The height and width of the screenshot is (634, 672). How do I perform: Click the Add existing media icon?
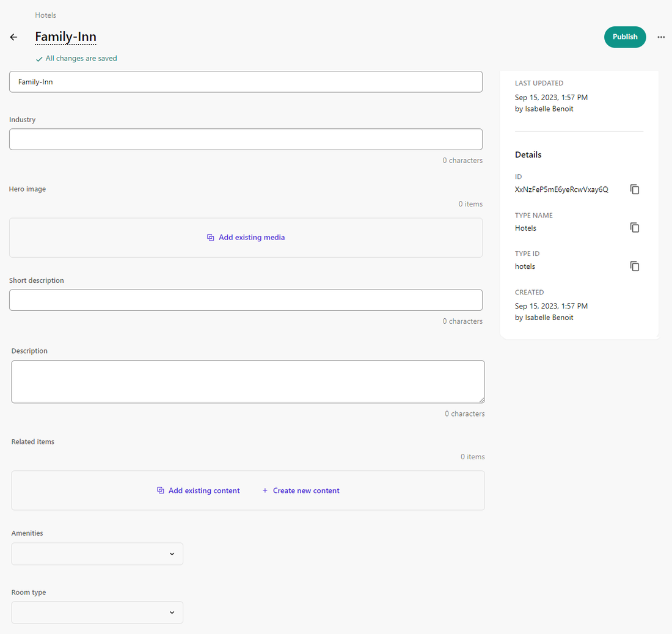211,238
